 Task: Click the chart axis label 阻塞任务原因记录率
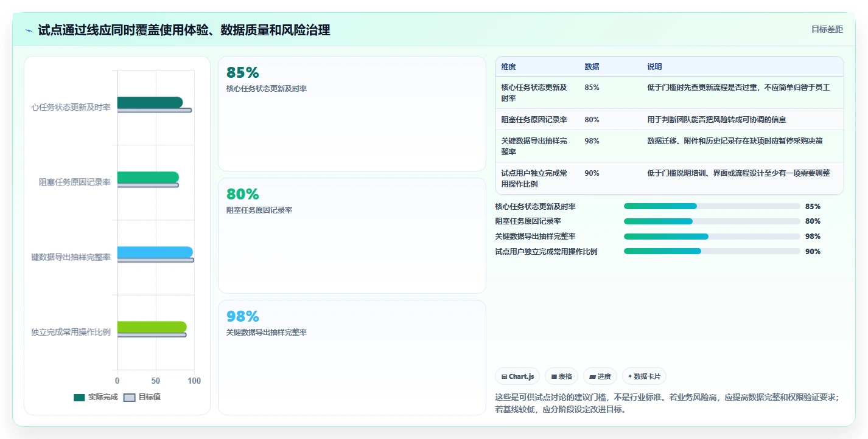(75, 182)
